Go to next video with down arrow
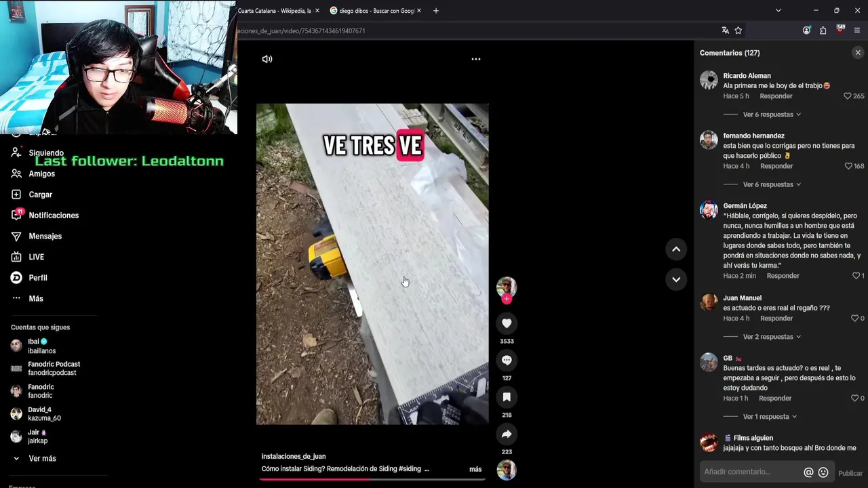This screenshot has height=488, width=868. coord(676,279)
